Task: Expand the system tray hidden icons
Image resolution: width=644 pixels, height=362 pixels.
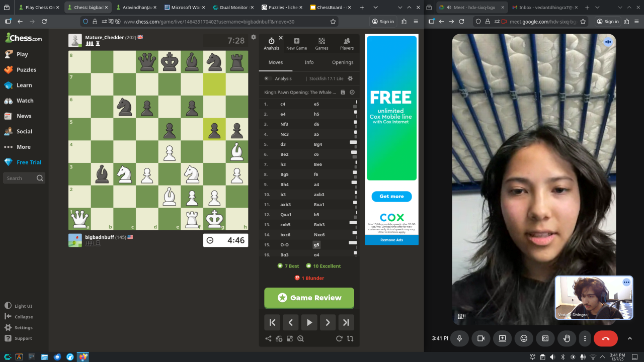Action: pos(602,357)
